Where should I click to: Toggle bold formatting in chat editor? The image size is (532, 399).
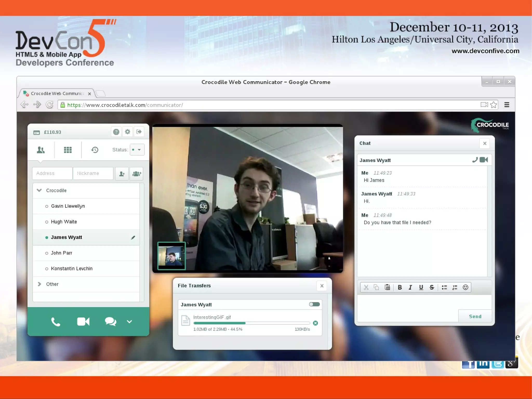click(x=400, y=287)
